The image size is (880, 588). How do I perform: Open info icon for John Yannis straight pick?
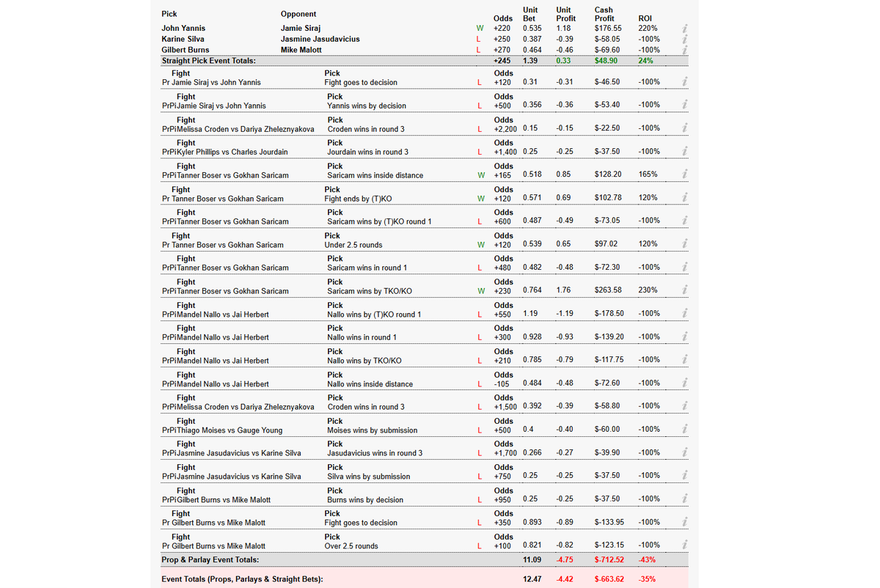click(x=683, y=29)
